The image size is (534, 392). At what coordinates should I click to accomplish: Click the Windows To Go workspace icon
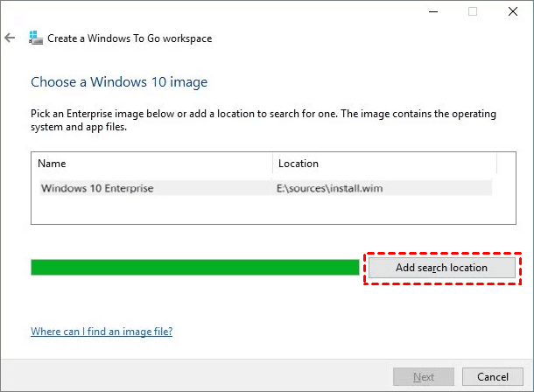click(x=34, y=38)
